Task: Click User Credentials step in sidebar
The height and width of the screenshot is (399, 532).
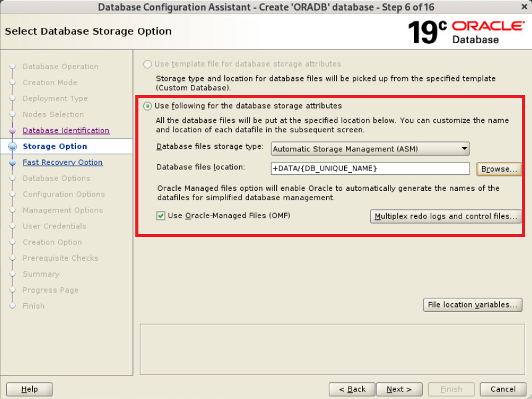Action: tap(54, 226)
